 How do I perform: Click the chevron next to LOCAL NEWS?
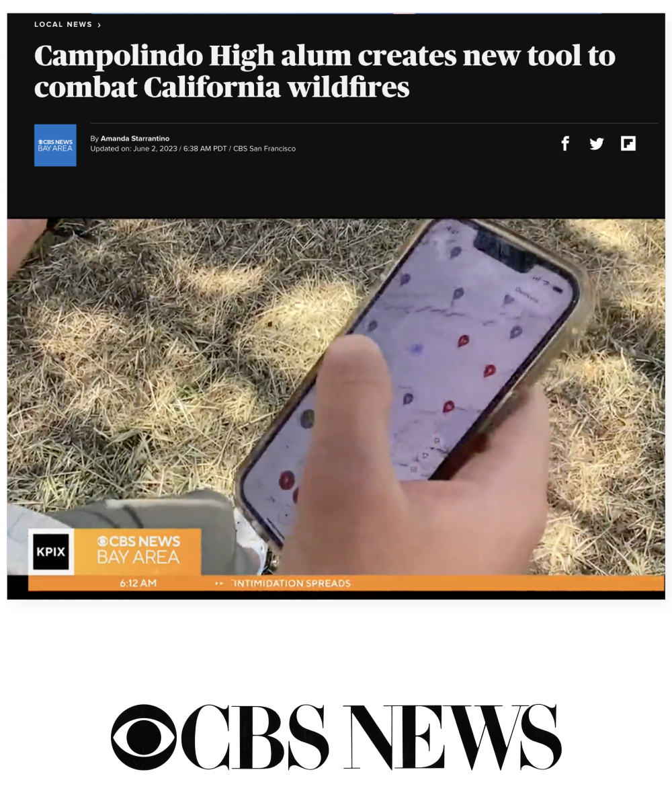[99, 25]
